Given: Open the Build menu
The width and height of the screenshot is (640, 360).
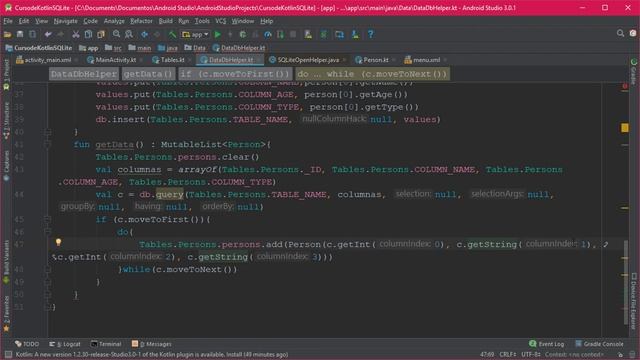Looking at the screenshot, I should click(165, 21).
